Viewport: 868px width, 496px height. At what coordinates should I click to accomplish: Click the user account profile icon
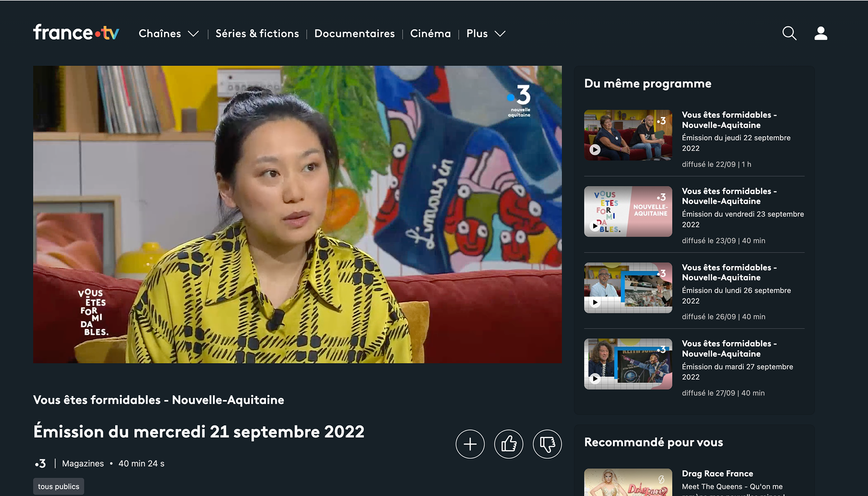pos(821,33)
